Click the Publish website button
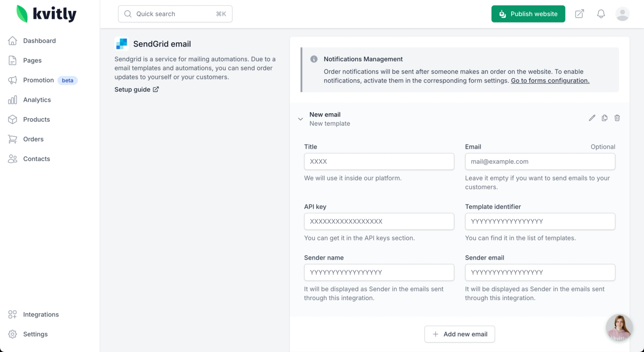The image size is (644, 352). click(528, 14)
